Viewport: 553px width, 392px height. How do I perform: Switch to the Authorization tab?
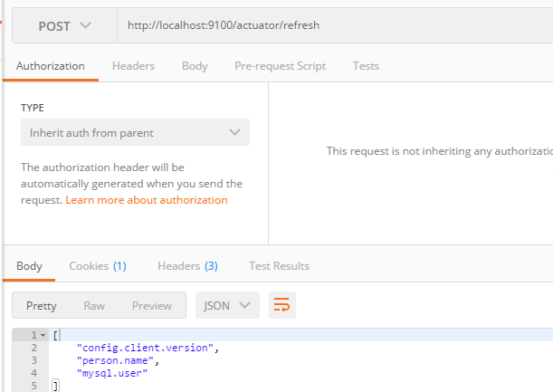pos(51,66)
